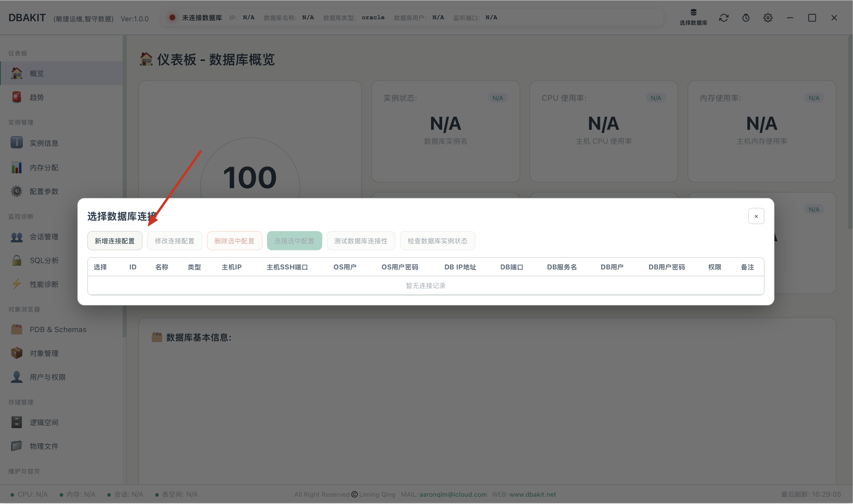Click the 内存: N/A status bar entry
853x504 pixels.
[78, 494]
